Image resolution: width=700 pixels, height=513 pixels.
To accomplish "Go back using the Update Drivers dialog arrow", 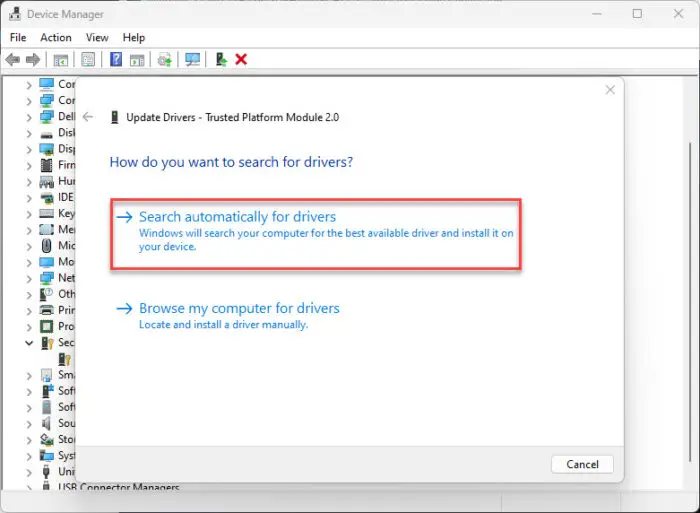I will (x=88, y=117).
